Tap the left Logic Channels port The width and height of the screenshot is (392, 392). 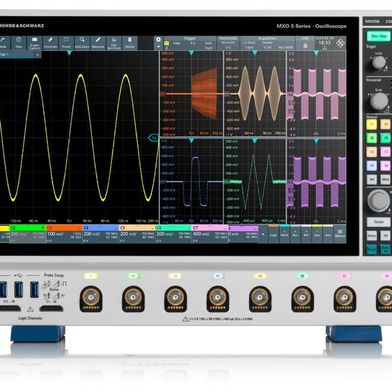(10, 309)
